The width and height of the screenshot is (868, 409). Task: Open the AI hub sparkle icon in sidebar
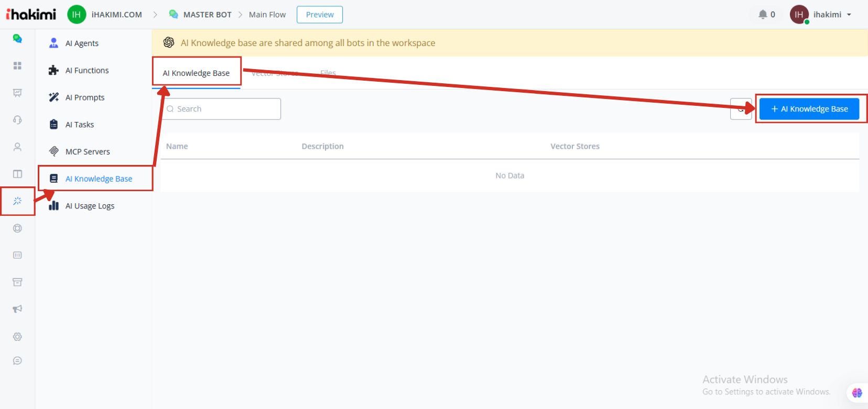(x=17, y=201)
